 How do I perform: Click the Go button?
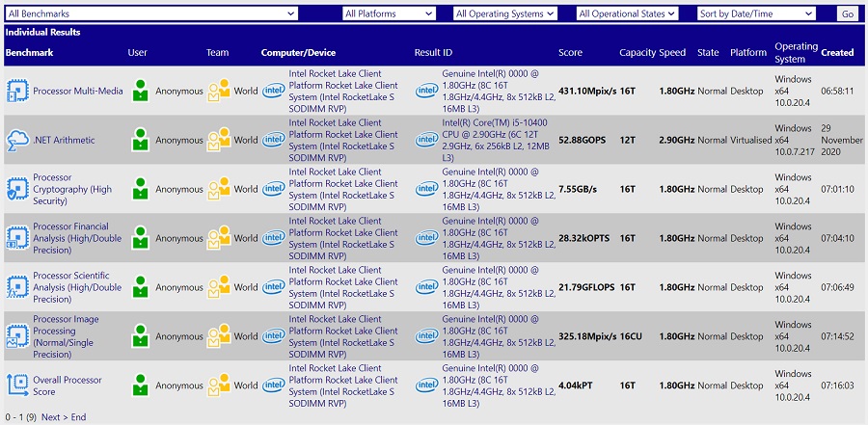point(848,14)
